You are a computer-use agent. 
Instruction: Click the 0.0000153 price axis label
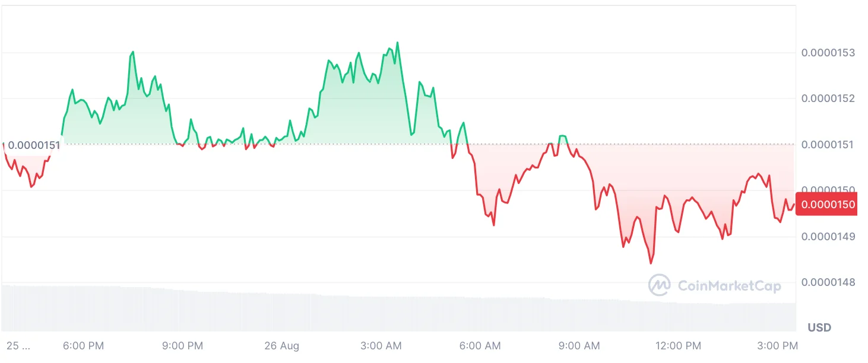coord(828,53)
